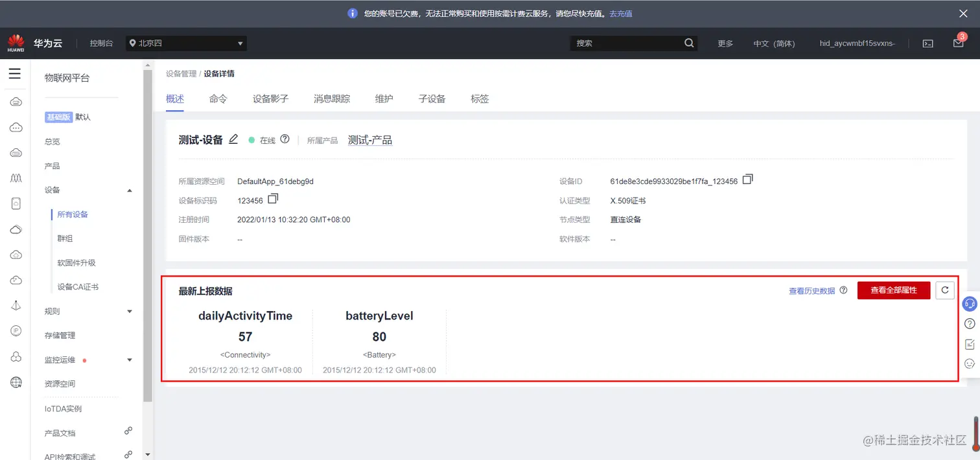The height and width of the screenshot is (460, 980).
Task: Collapse sidebar using hamburger menu icon
Action: click(x=15, y=73)
